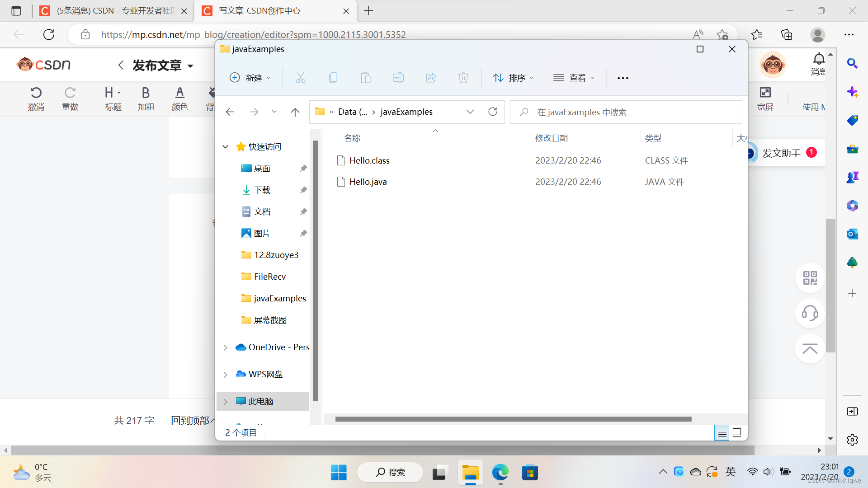
Task: Click the Paste clipboard icon in Explorer
Action: click(366, 78)
